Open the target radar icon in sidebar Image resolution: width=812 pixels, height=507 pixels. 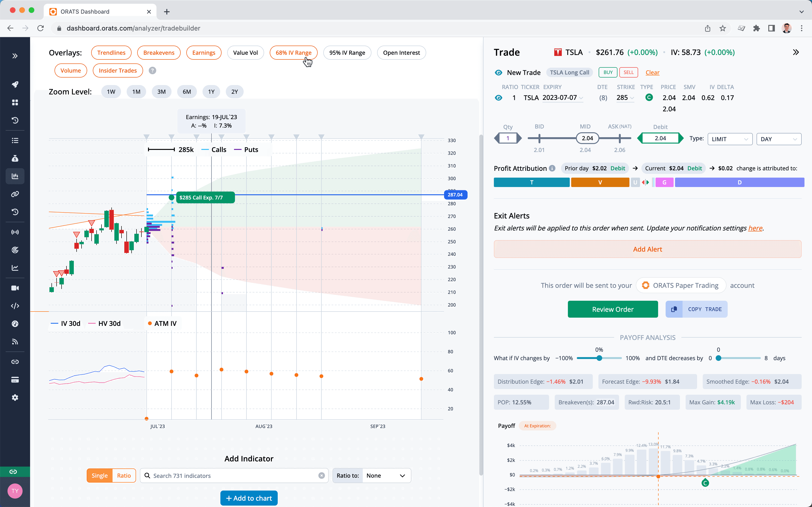[x=15, y=250]
